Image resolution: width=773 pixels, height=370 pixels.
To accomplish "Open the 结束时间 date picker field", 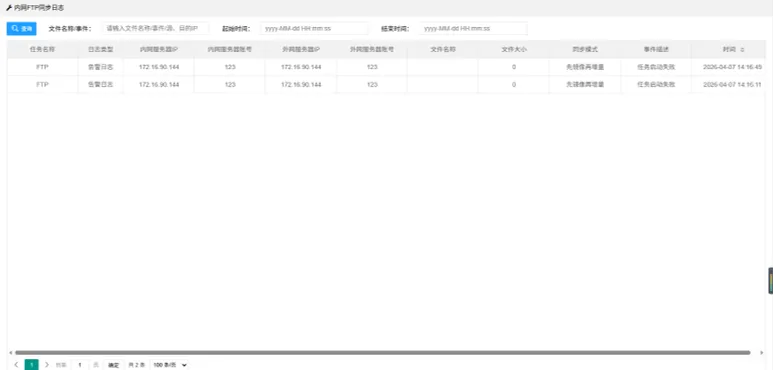I will click(x=473, y=29).
